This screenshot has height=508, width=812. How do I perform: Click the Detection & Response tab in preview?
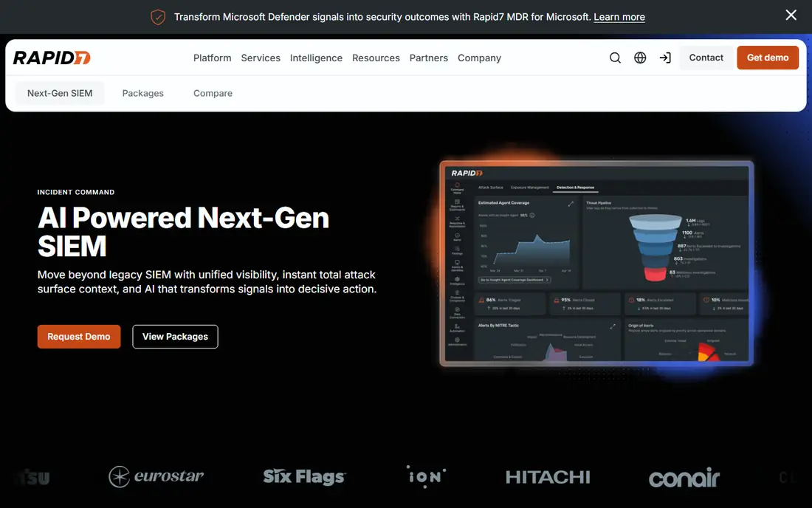[x=575, y=188]
